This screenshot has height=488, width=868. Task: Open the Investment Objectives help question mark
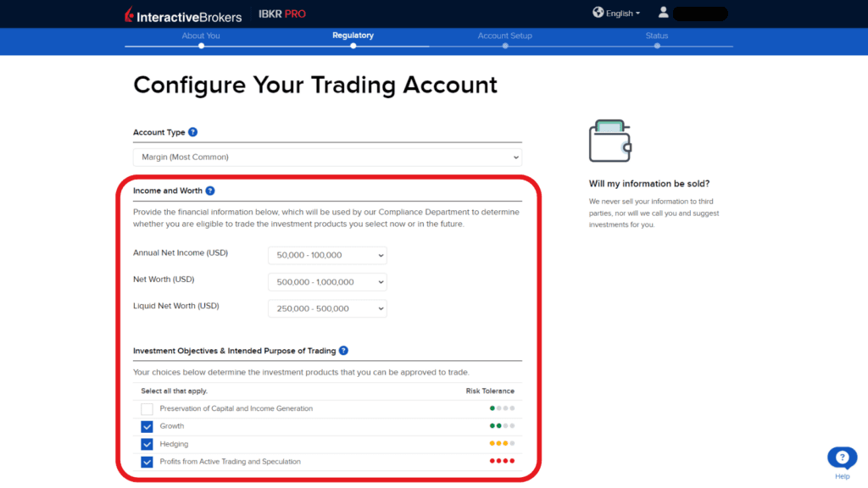pyautogui.click(x=343, y=350)
